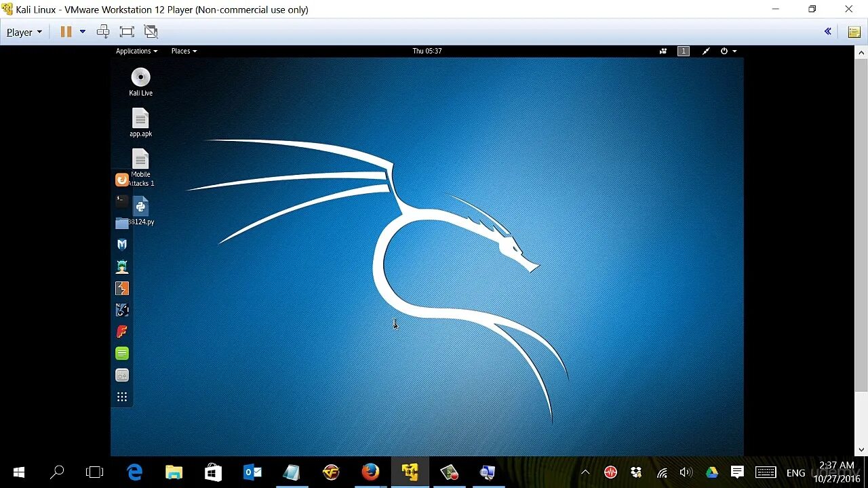868x488 pixels.
Task: Open File Explorer from taskbar
Action: pyautogui.click(x=174, y=472)
